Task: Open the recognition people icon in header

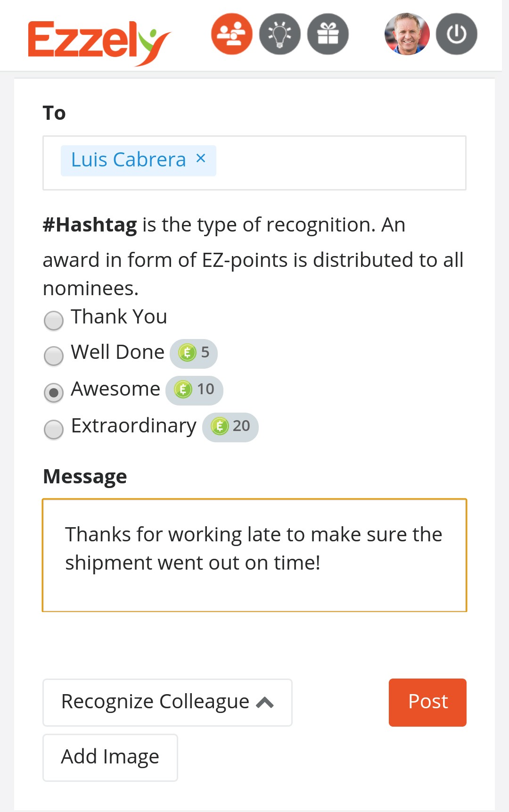Action: (231, 34)
